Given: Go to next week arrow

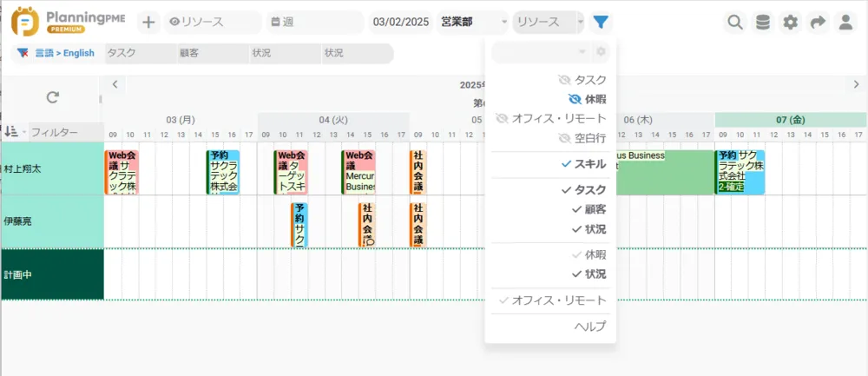Looking at the screenshot, I should click(856, 84).
